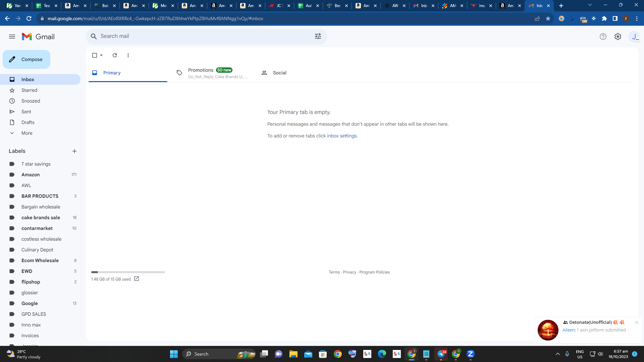Refresh the inbox

click(115, 55)
